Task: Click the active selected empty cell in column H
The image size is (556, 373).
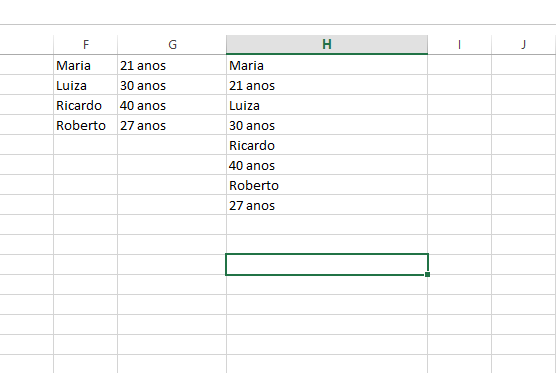Action: pyautogui.click(x=327, y=265)
